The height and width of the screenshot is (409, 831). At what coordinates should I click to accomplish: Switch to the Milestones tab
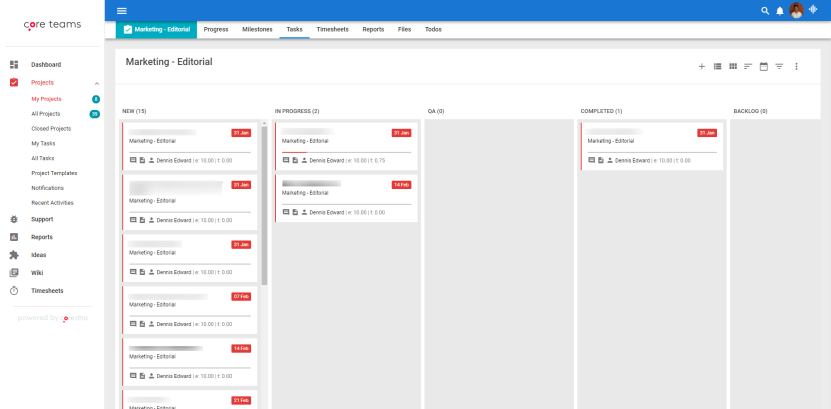tap(258, 30)
